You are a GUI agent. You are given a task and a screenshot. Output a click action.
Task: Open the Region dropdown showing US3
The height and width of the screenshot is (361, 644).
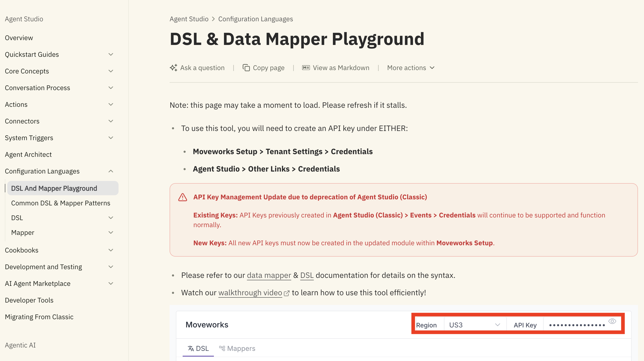tap(475, 325)
